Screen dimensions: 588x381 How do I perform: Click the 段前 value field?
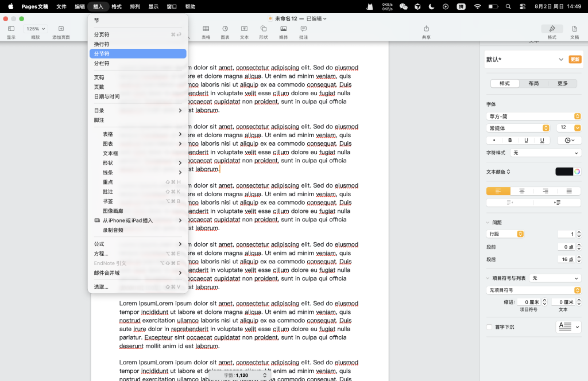566,247
